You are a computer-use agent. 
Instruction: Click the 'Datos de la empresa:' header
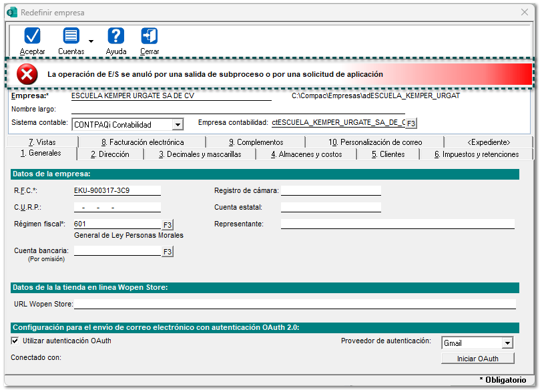coord(265,174)
